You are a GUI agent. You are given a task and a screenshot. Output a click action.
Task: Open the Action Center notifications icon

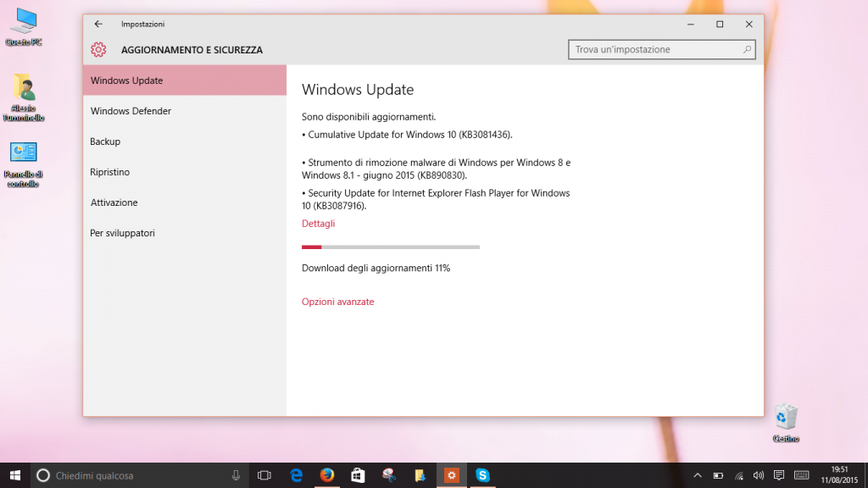click(779, 475)
